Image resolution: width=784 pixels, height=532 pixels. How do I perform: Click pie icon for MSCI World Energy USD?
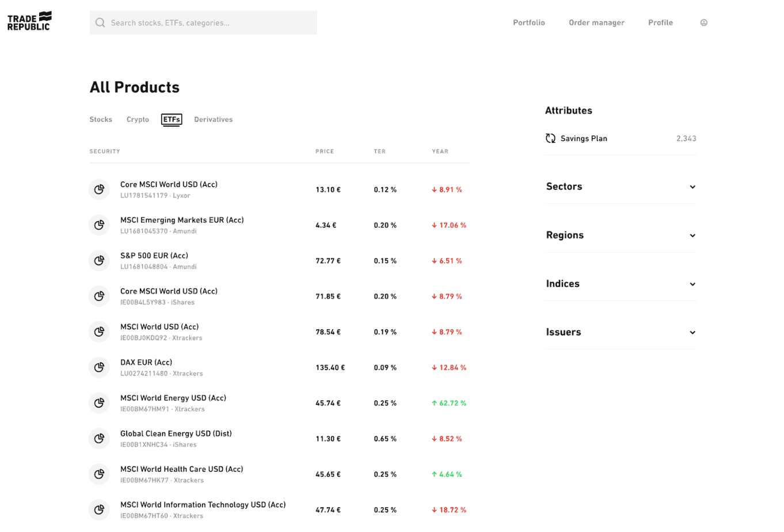pos(99,403)
